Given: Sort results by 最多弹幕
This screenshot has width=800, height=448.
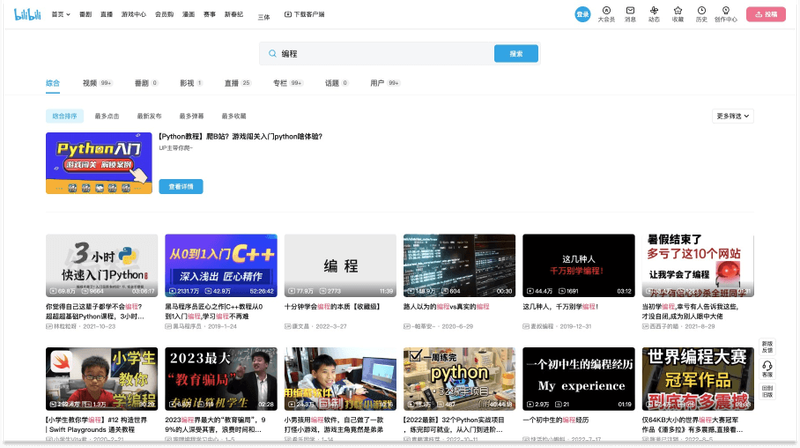Looking at the screenshot, I should pos(191,116).
